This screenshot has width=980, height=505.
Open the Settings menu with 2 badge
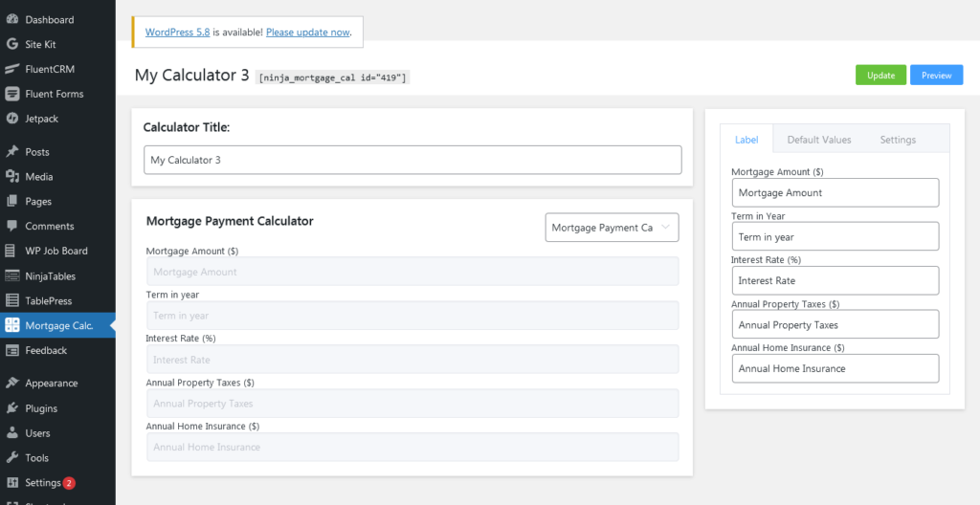click(x=57, y=482)
